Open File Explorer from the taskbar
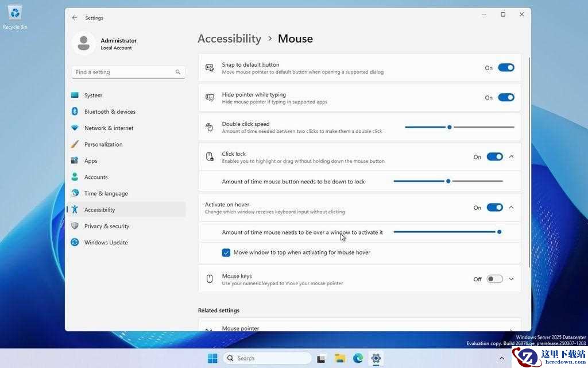Image resolution: width=588 pixels, height=368 pixels. click(x=340, y=358)
